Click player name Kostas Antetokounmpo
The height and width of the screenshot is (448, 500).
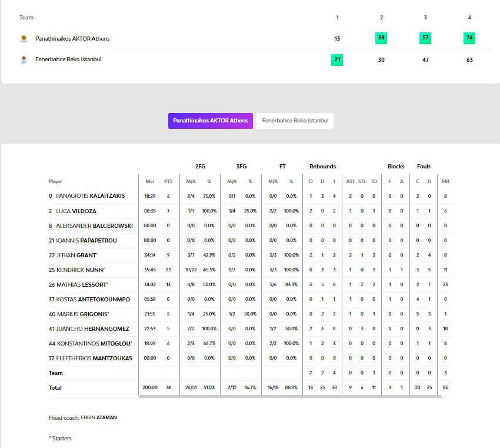(93, 299)
